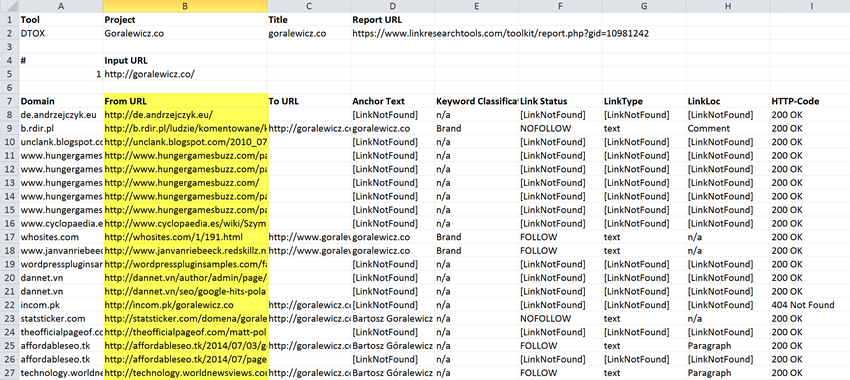Select column D header
This screenshot has height=380, width=850.
click(x=392, y=6)
